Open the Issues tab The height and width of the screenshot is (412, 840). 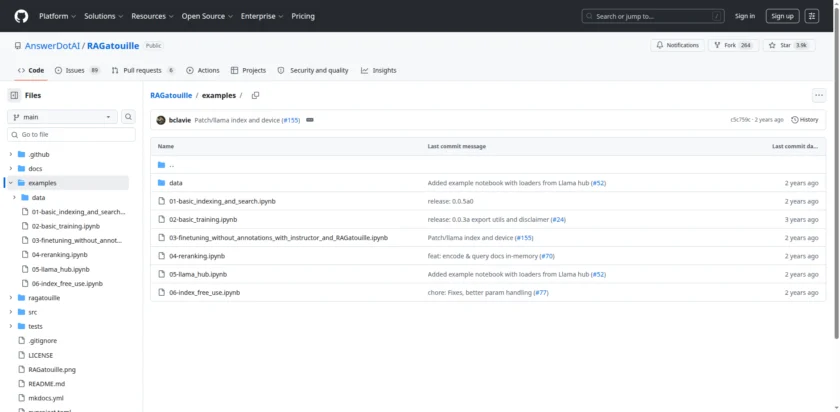(x=77, y=70)
